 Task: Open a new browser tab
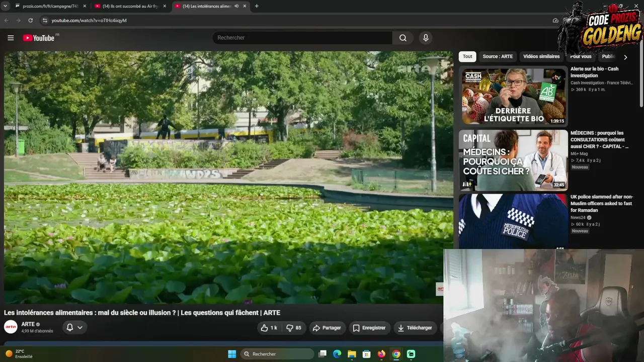(257, 6)
